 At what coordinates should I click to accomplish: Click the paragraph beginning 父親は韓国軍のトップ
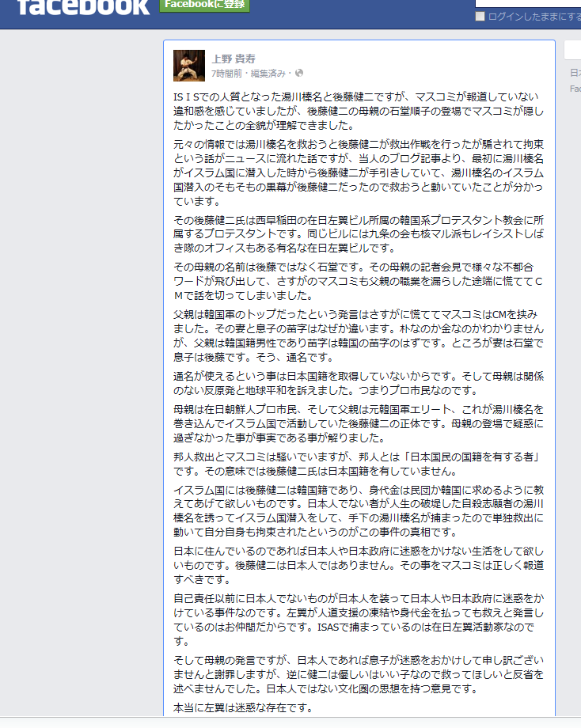358,336
